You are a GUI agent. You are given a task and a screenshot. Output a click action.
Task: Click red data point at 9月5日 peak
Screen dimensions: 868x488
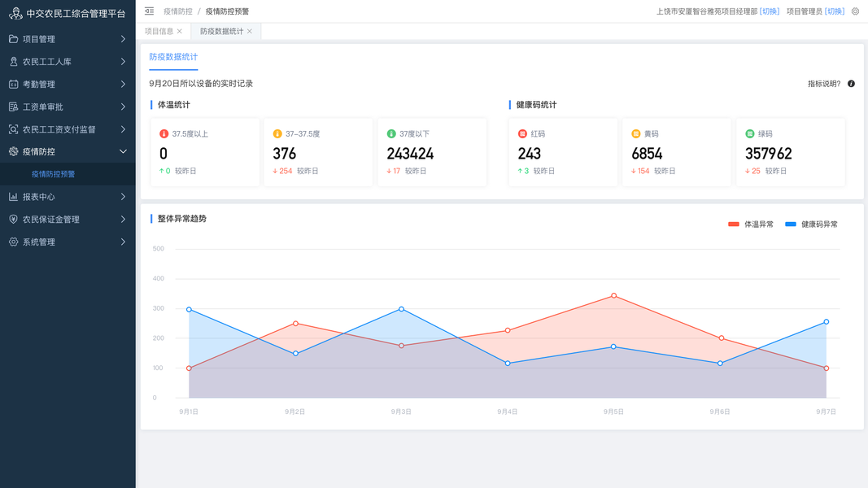coord(614,296)
